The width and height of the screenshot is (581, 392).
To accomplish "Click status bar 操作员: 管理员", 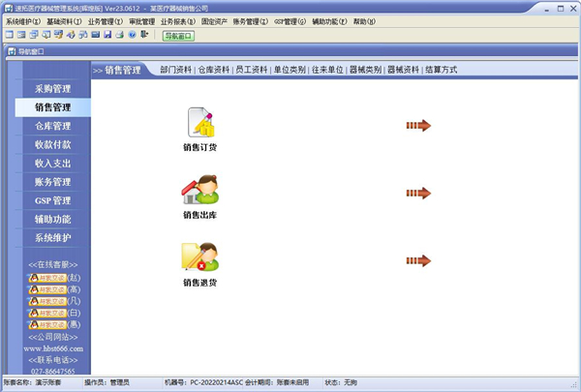I will [x=107, y=382].
